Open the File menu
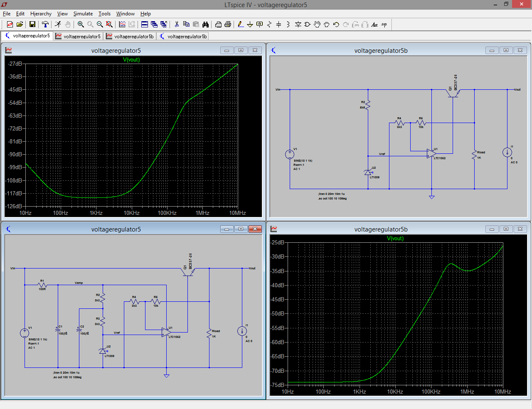Screen dimensions: 532x409 [x=7, y=14]
